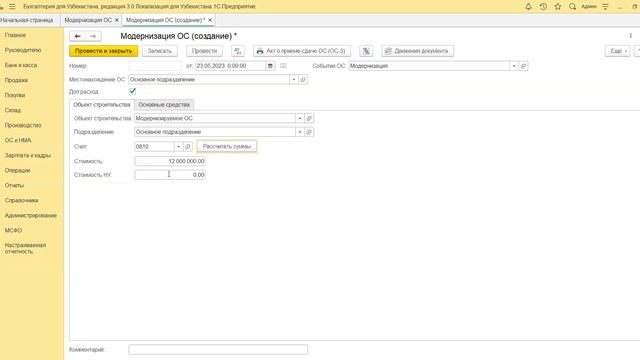Screen dimensions: 640x360
Task: Open the calendar picker for date
Action: (x=270, y=66)
